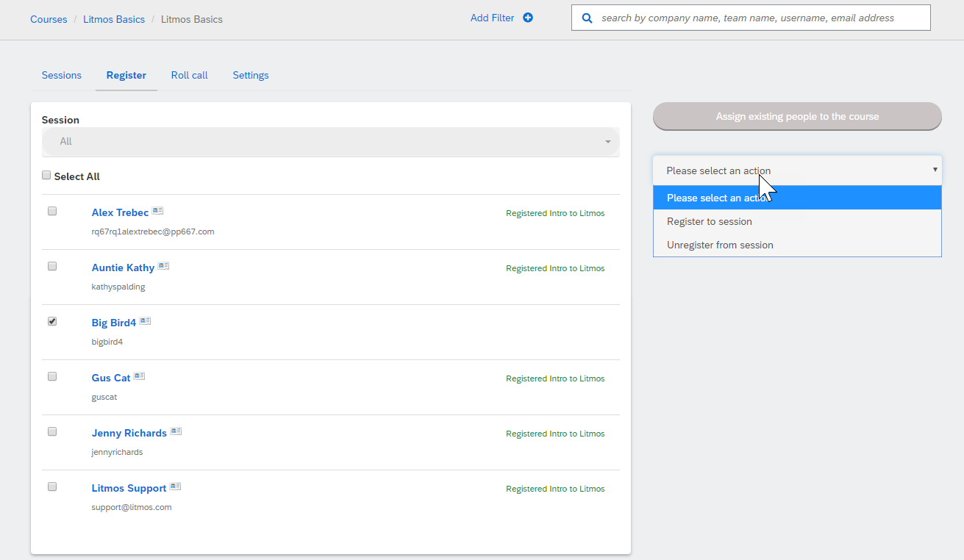Click email support@litmos.com
Image resolution: width=964 pixels, height=560 pixels.
132,507
